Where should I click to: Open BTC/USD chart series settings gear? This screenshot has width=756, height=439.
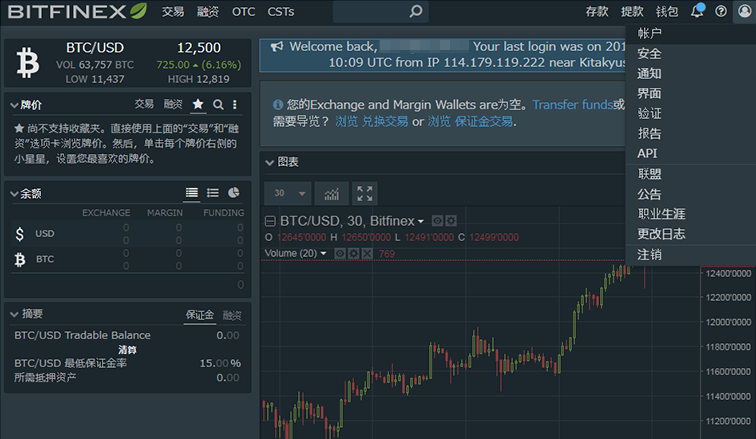tap(451, 221)
